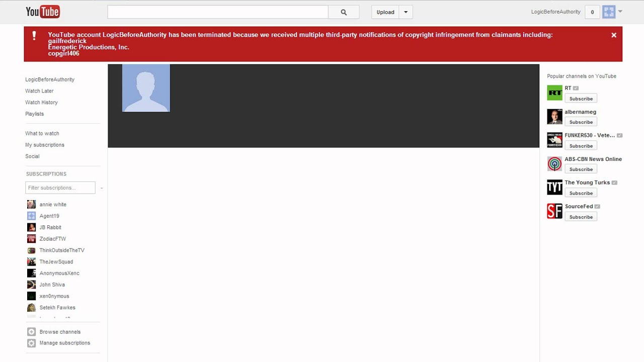Screen dimensions: 644x362
Task: Click John Shiva channel avatar
Action: tap(31, 285)
